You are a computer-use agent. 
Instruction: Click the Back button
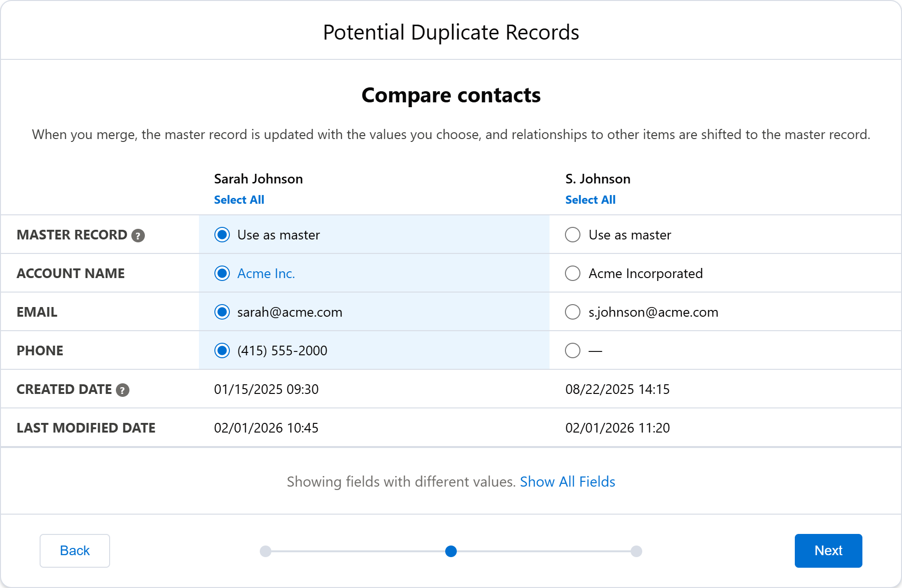pos(74,550)
